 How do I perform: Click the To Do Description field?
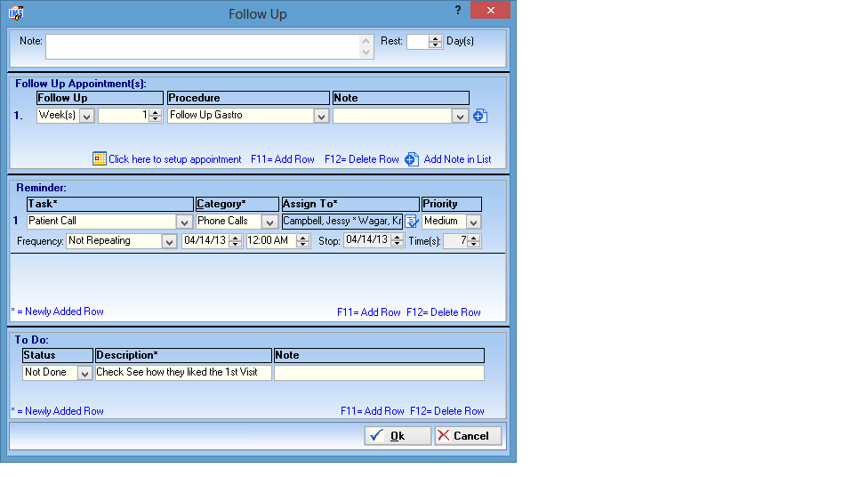coord(183,372)
